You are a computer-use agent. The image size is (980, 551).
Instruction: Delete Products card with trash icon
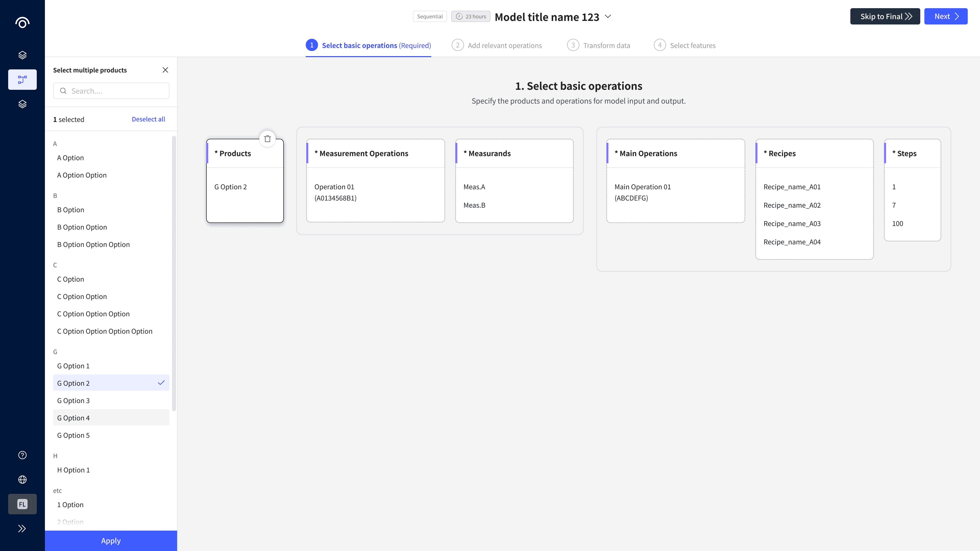click(267, 139)
